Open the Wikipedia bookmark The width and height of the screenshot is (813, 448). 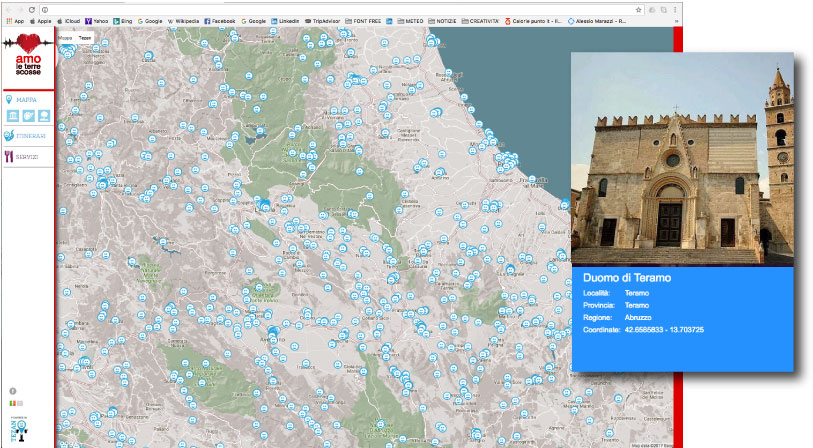[x=183, y=21]
